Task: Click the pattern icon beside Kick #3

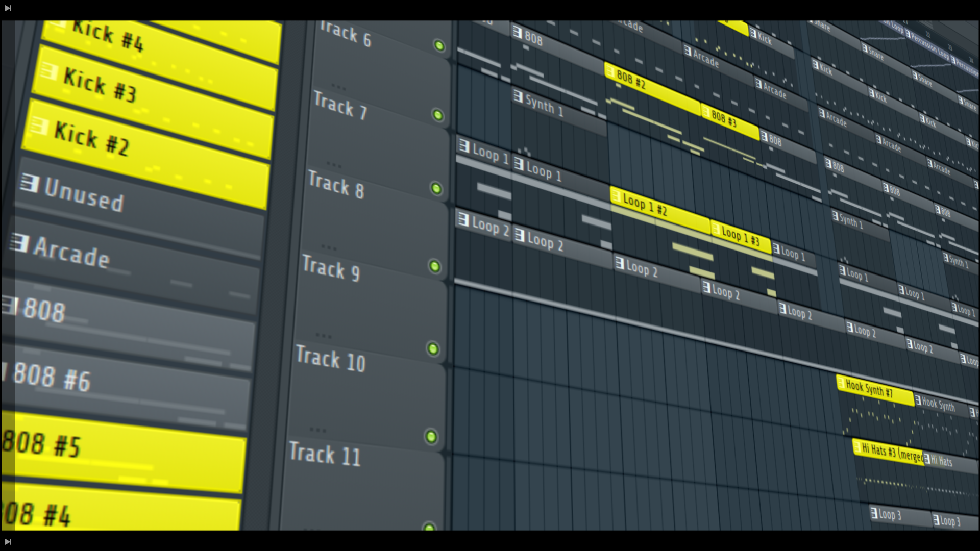Action: click(48, 71)
